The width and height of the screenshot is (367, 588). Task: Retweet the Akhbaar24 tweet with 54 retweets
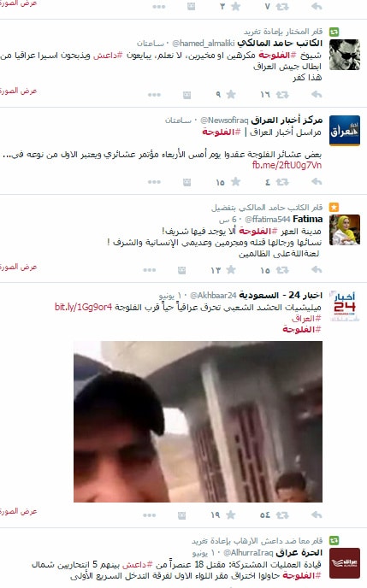282,514
